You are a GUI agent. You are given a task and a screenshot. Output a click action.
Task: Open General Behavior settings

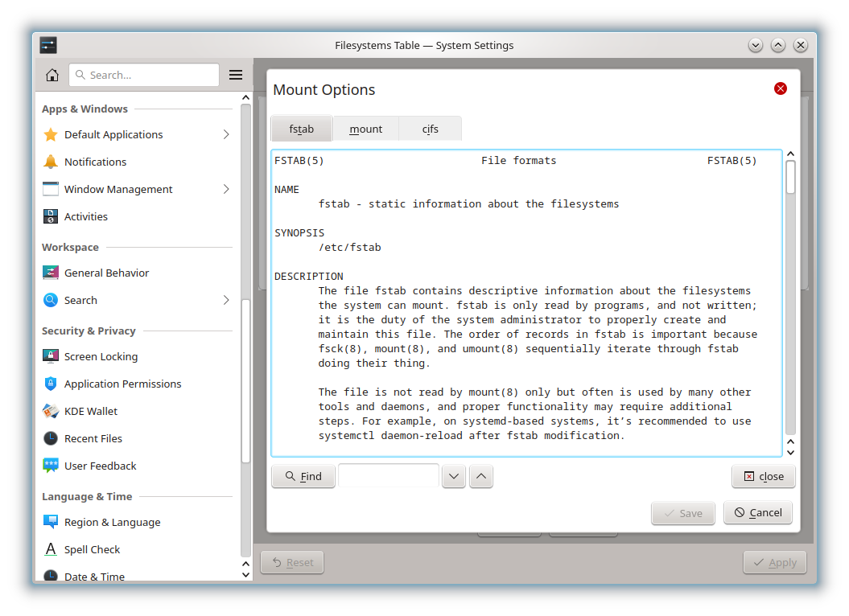pos(137,273)
